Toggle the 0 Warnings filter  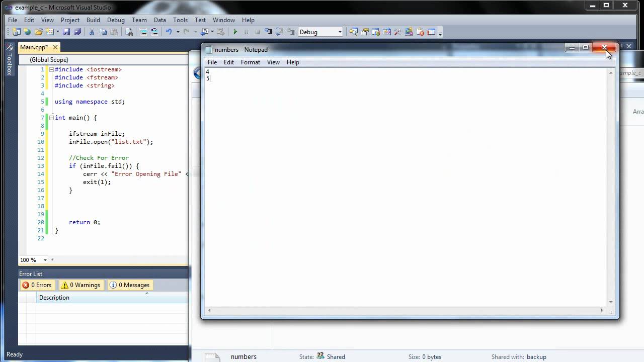pos(80,285)
